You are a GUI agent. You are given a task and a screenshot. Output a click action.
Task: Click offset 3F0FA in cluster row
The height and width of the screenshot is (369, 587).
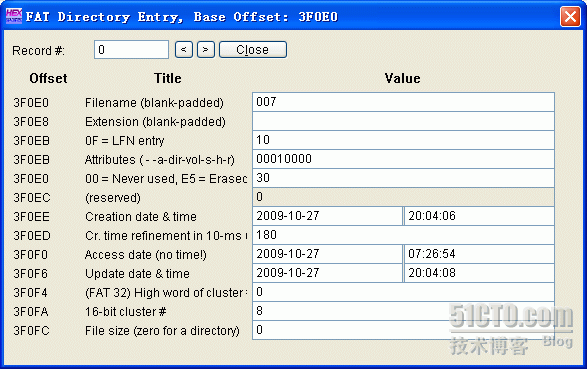[x=31, y=312]
